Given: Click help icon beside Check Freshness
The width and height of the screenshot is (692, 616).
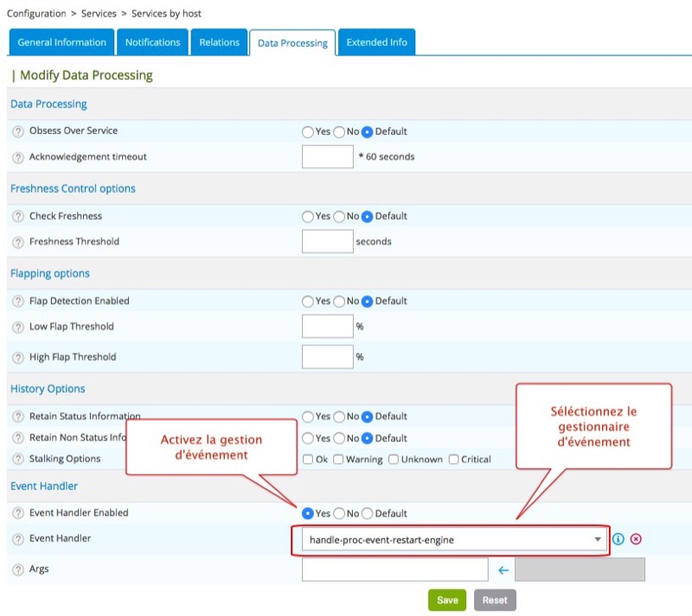Looking at the screenshot, I should pos(18,216).
